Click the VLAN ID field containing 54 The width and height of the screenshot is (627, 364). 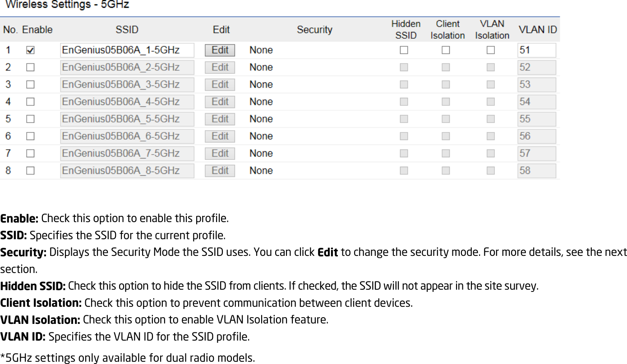pyautogui.click(x=537, y=102)
